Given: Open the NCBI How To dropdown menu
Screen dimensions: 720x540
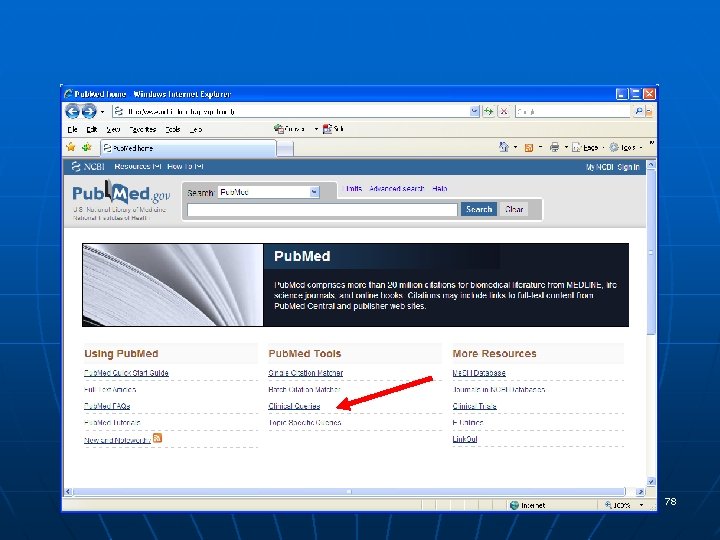Looking at the screenshot, I should (185, 166).
